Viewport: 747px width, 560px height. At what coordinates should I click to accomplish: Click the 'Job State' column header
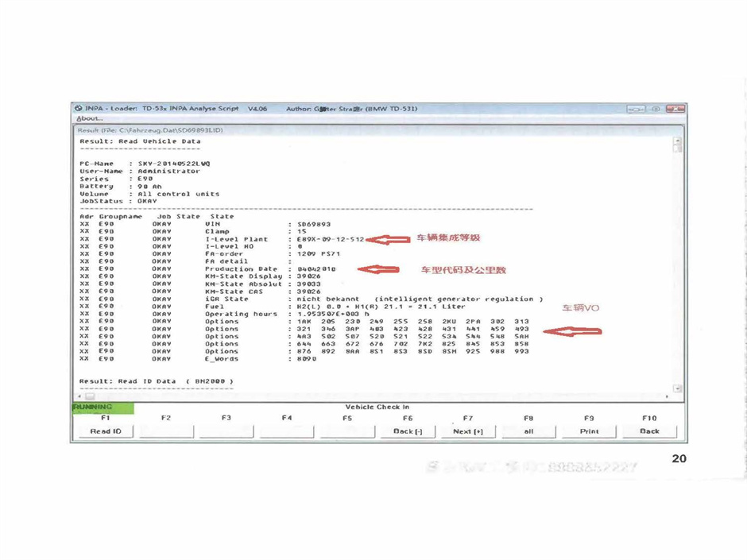click(x=178, y=217)
